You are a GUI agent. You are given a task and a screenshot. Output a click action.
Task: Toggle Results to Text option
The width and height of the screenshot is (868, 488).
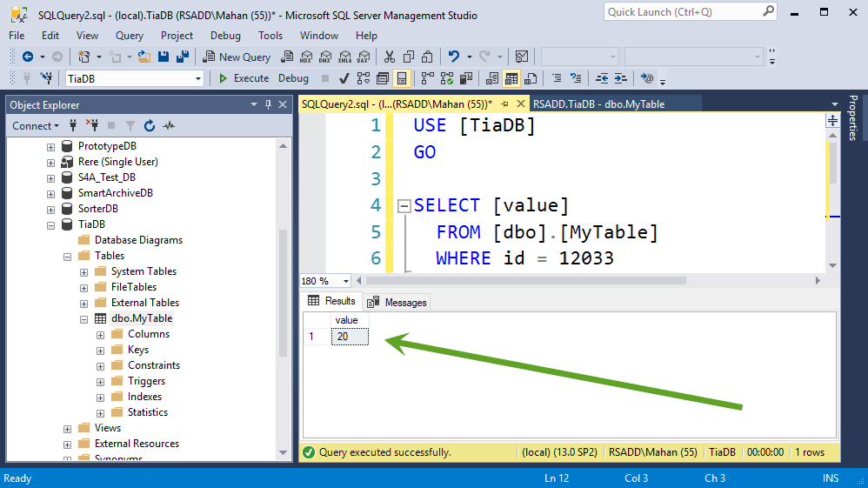[x=492, y=78]
